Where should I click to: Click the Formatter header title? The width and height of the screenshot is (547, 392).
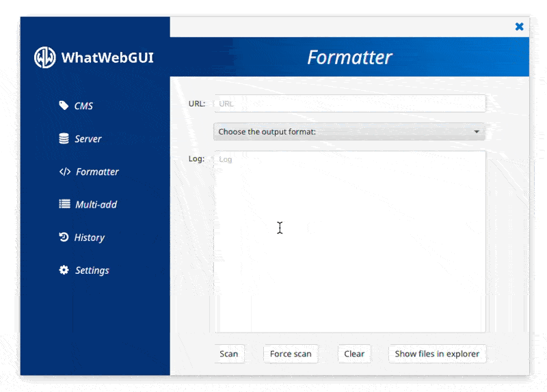349,57
